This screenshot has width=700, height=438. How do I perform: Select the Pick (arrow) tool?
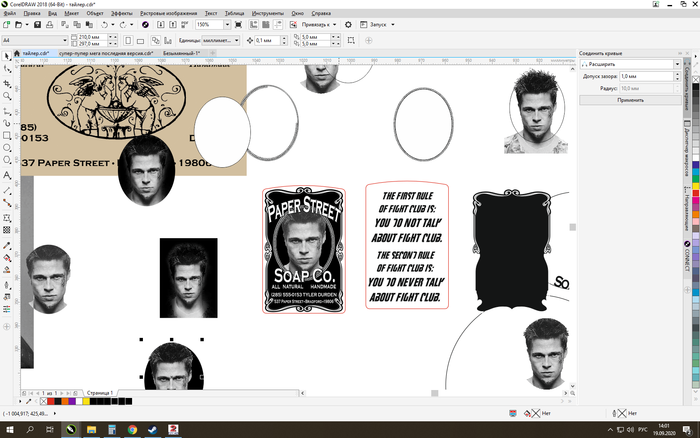coord(7,56)
